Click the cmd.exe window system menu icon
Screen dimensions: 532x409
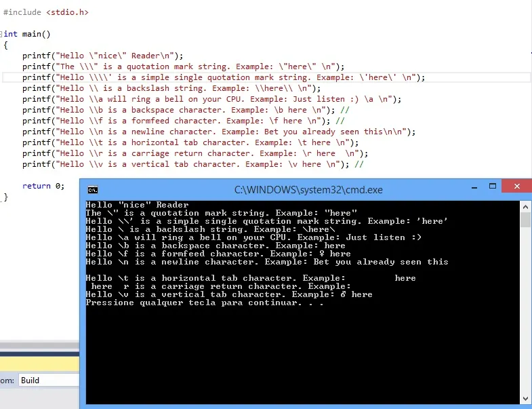pyautogui.click(x=93, y=190)
